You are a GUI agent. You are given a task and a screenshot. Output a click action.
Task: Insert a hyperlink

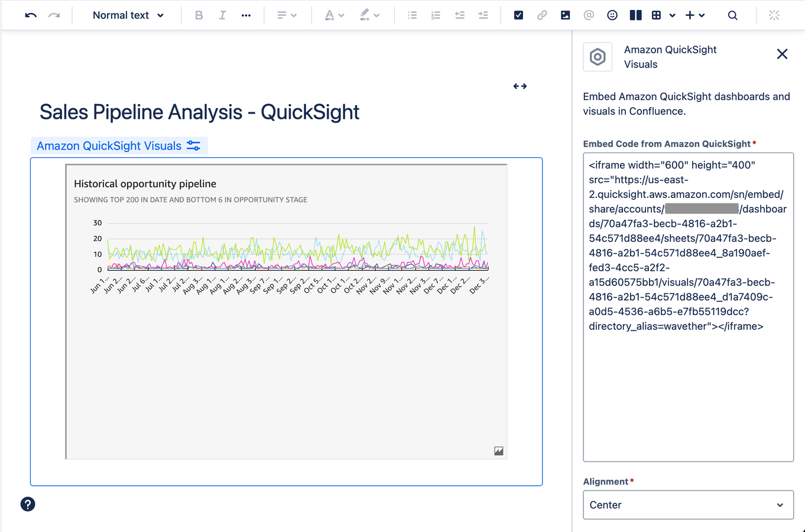[542, 15]
